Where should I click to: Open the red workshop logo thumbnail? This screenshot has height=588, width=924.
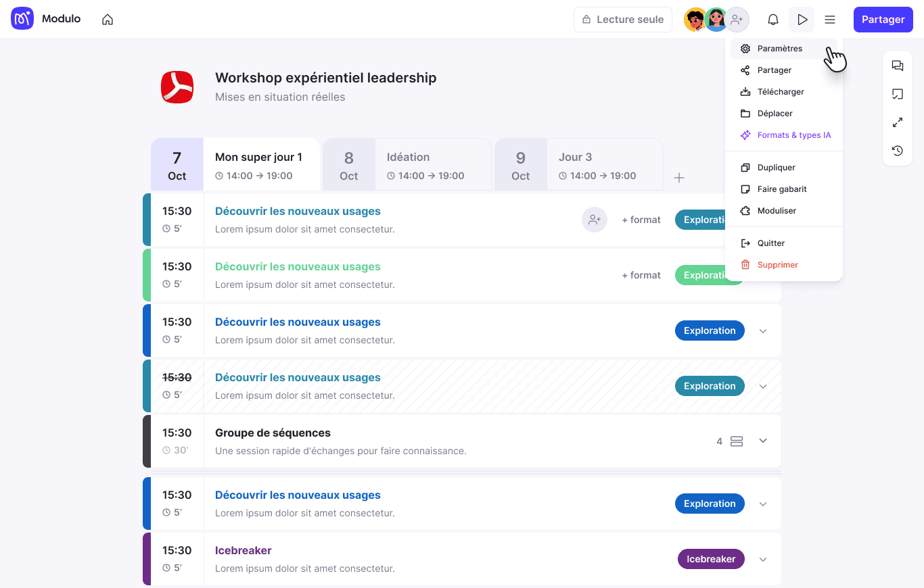point(177,87)
